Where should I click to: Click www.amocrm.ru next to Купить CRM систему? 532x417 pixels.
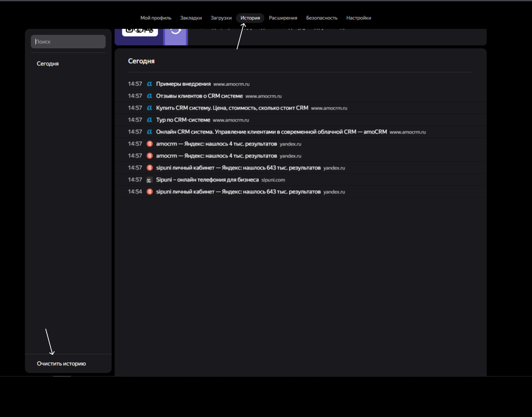[x=329, y=108]
